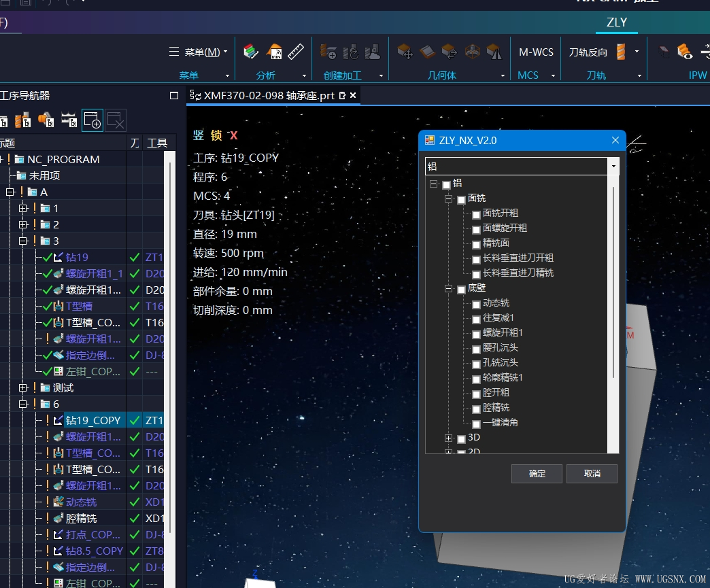The height and width of the screenshot is (588, 710).
Task: Check the 精铣面 checkbox
Action: click(476, 245)
